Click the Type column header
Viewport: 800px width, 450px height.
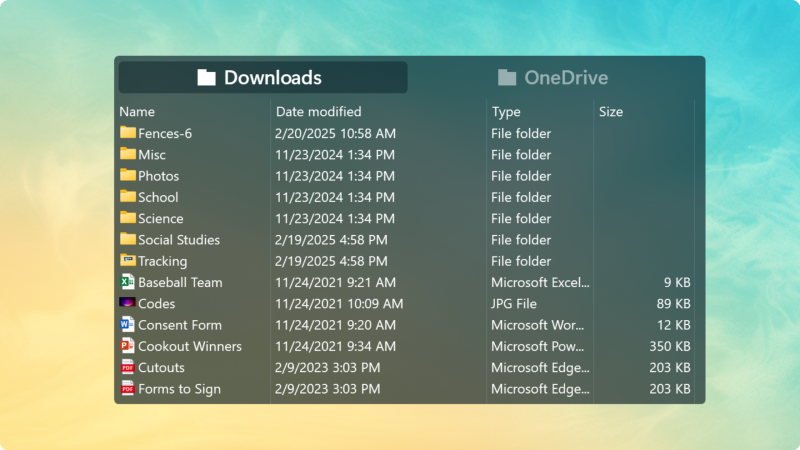click(506, 112)
